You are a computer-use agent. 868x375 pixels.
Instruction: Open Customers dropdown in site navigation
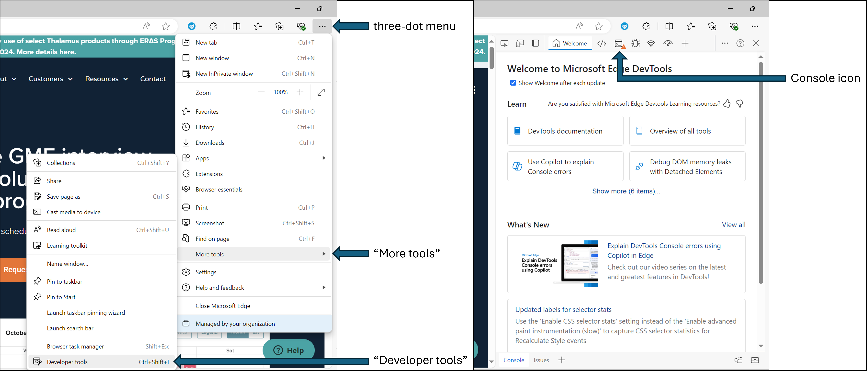pyautogui.click(x=51, y=79)
